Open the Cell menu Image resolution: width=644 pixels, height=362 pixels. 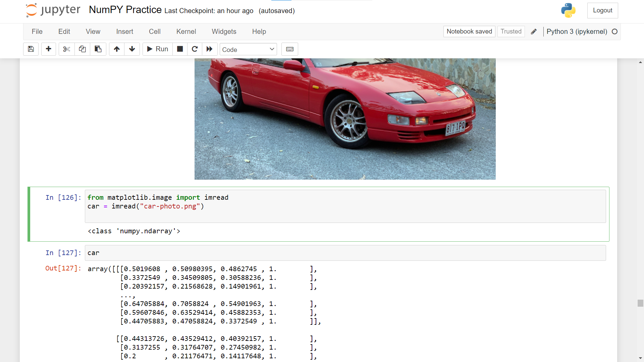pos(154,32)
